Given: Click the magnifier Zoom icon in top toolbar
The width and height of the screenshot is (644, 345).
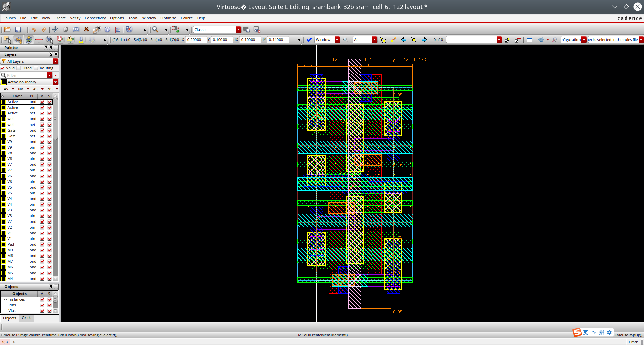Looking at the screenshot, I should (x=155, y=30).
